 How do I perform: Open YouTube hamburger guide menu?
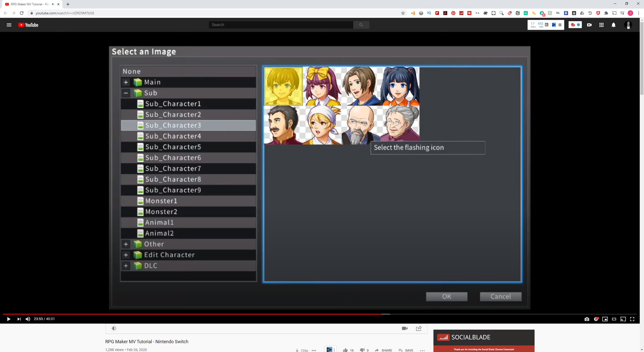(x=9, y=25)
